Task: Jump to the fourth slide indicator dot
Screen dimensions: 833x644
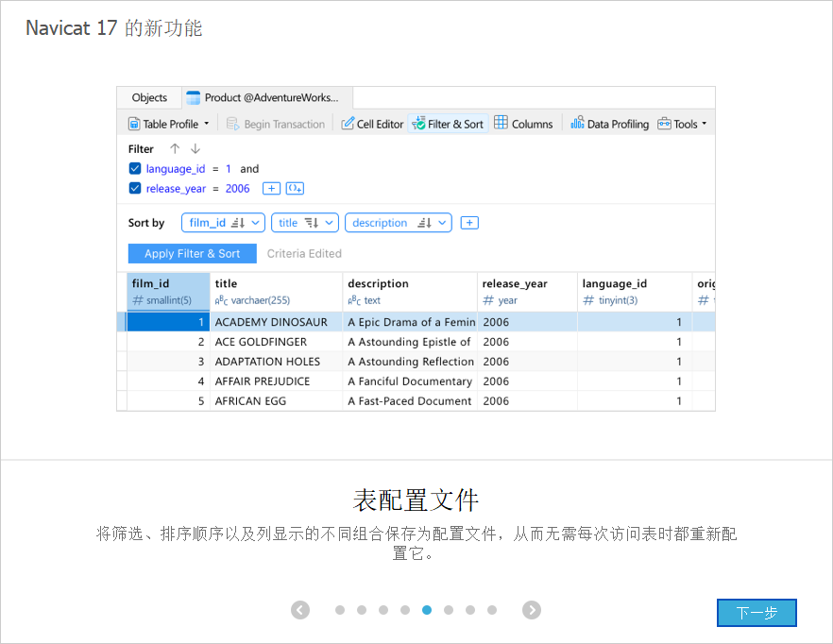Action: (x=405, y=610)
